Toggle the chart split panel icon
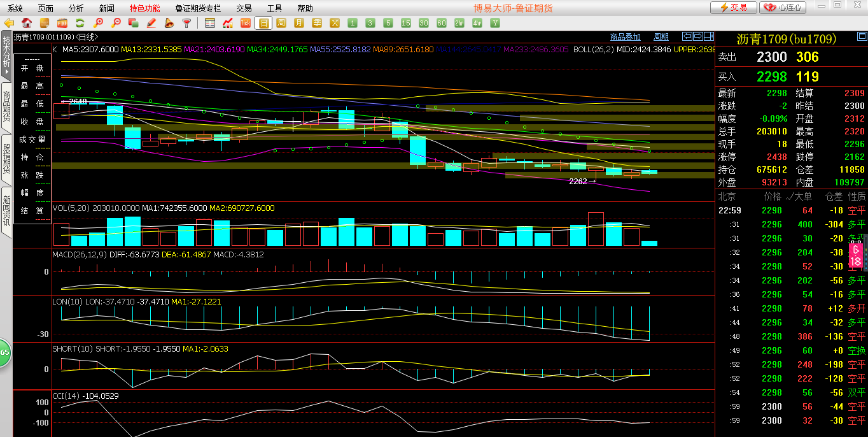This screenshot has width=868, height=437. point(709,36)
